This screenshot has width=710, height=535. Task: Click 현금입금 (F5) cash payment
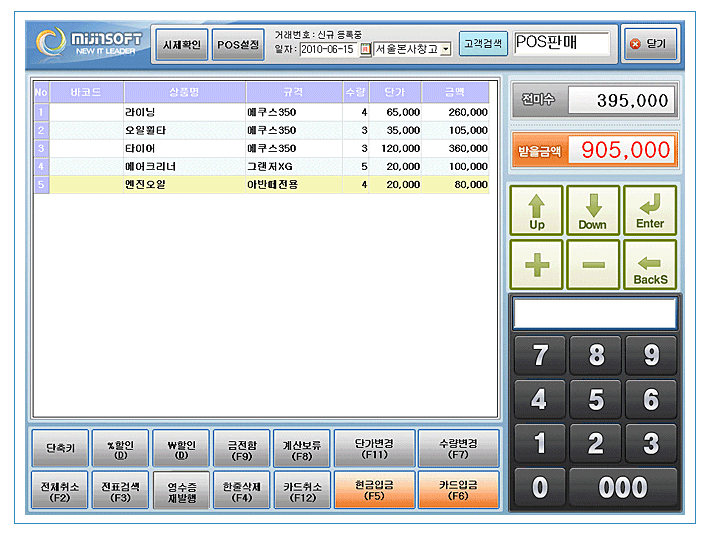point(374,490)
